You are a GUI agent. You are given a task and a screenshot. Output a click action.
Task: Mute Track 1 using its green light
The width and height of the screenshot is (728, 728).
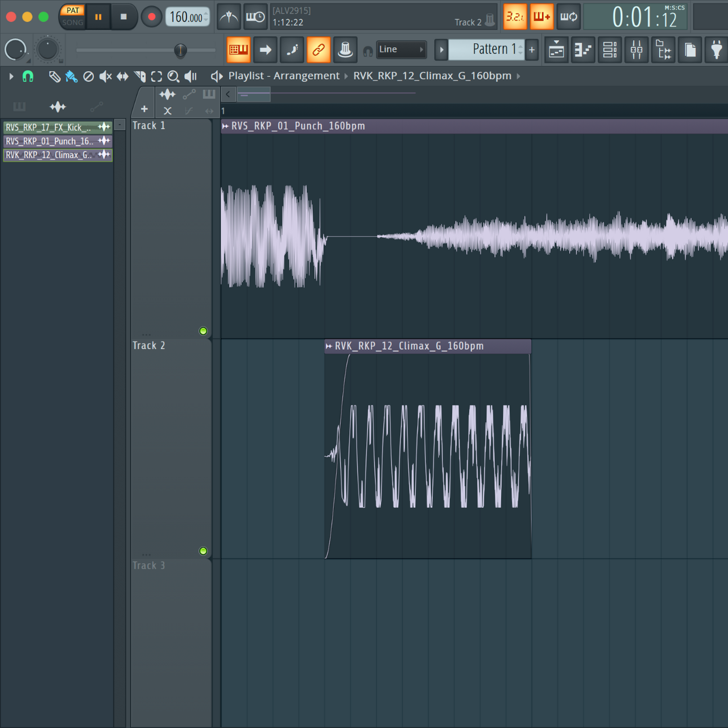point(203,331)
